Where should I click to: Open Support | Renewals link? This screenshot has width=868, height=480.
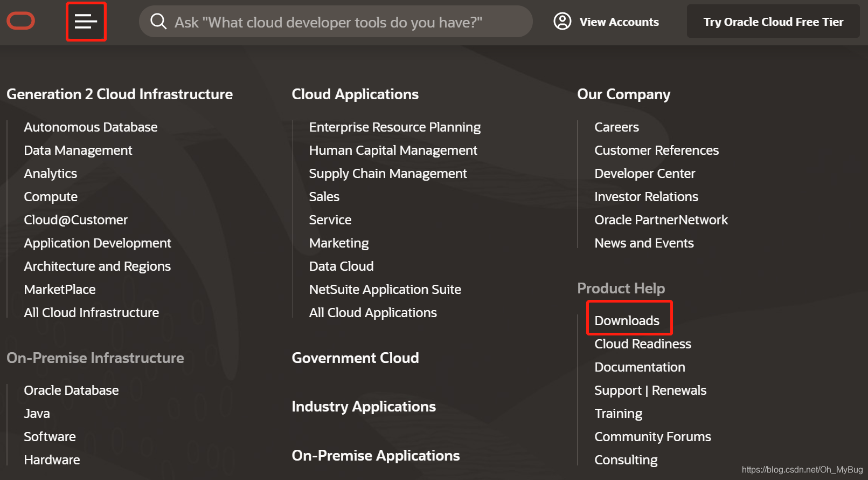(650, 390)
